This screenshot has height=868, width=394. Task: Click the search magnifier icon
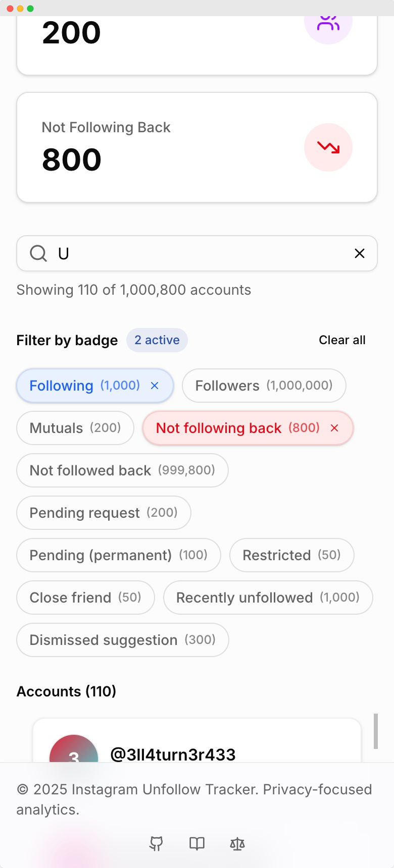click(38, 254)
